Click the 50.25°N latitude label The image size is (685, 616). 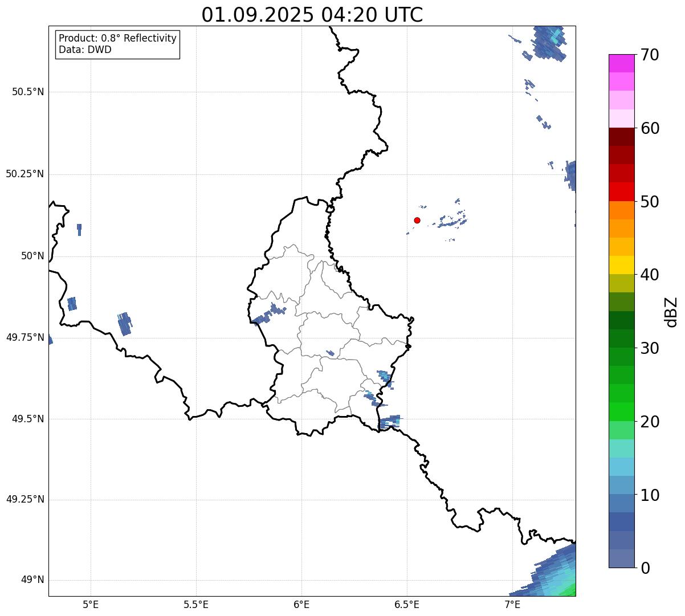pyautogui.click(x=25, y=174)
